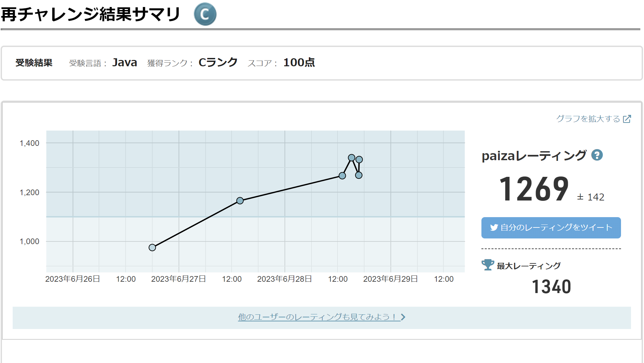Screen dimensions: 644x363
Task: Click the maximum rating value 1340
Action: [x=551, y=287]
